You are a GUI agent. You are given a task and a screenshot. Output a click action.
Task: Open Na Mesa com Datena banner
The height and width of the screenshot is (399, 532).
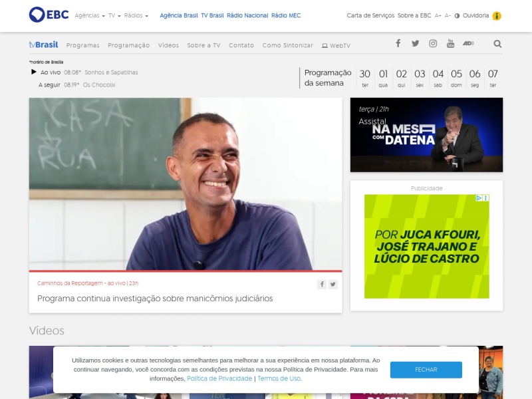(x=426, y=135)
